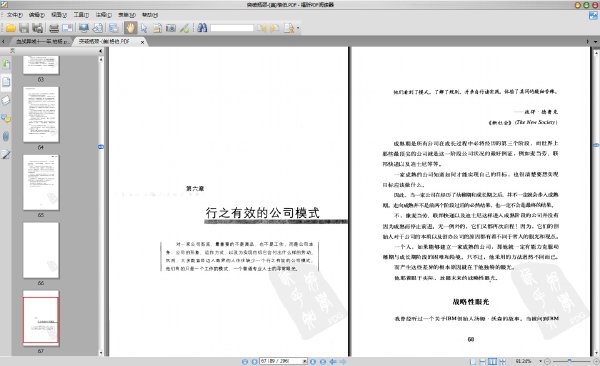600x366 pixels.
Task: Open the Comments side panel
Action: point(6,118)
